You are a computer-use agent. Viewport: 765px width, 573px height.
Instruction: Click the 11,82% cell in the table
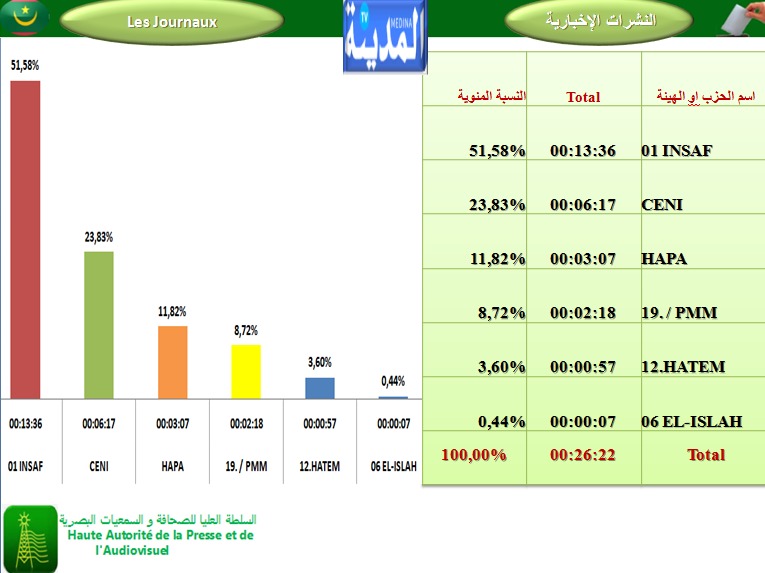497,259
